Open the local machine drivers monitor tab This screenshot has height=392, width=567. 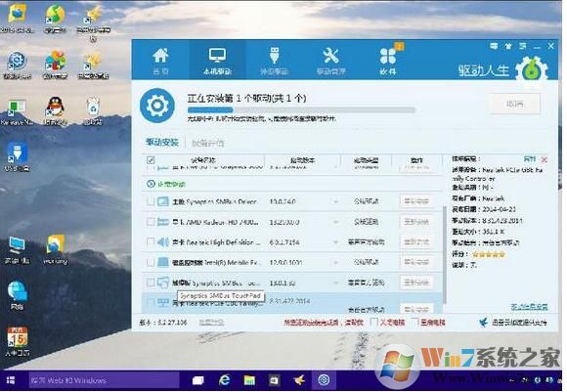tap(217, 61)
